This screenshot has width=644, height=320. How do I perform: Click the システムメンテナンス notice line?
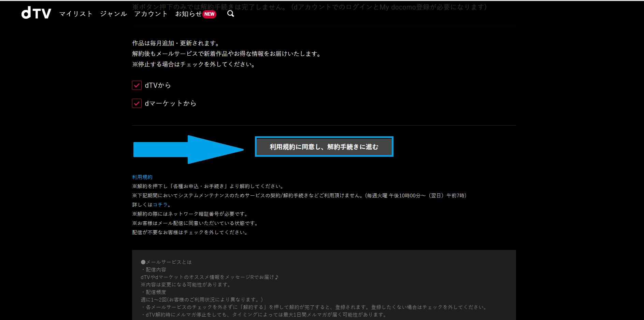(299, 195)
